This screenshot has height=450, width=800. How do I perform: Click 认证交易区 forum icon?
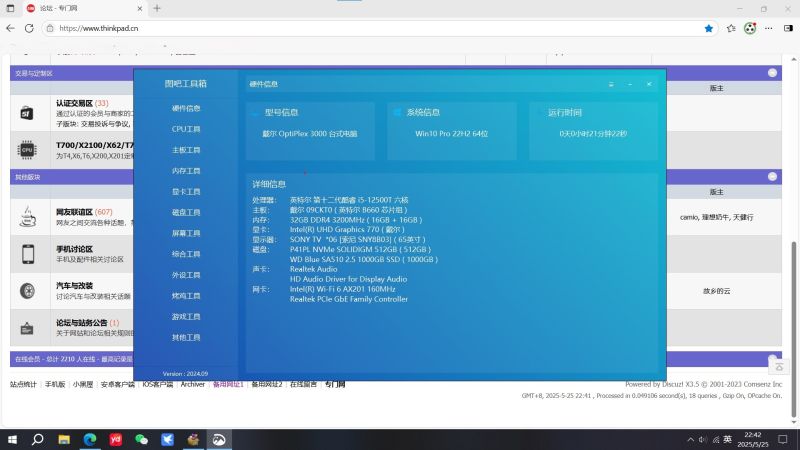[27, 112]
